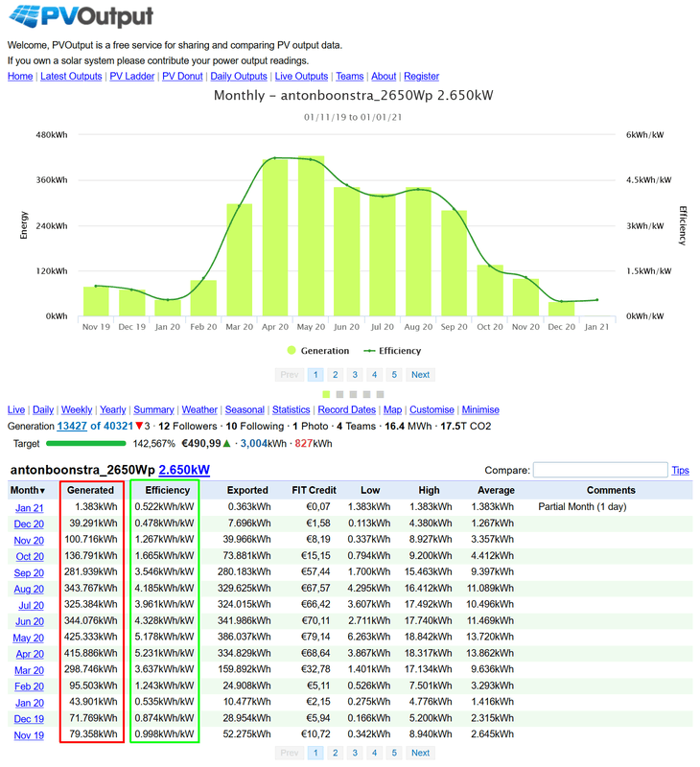Click the Minimise link
Image resolution: width=700 pixels, height=767 pixels.
480,410
